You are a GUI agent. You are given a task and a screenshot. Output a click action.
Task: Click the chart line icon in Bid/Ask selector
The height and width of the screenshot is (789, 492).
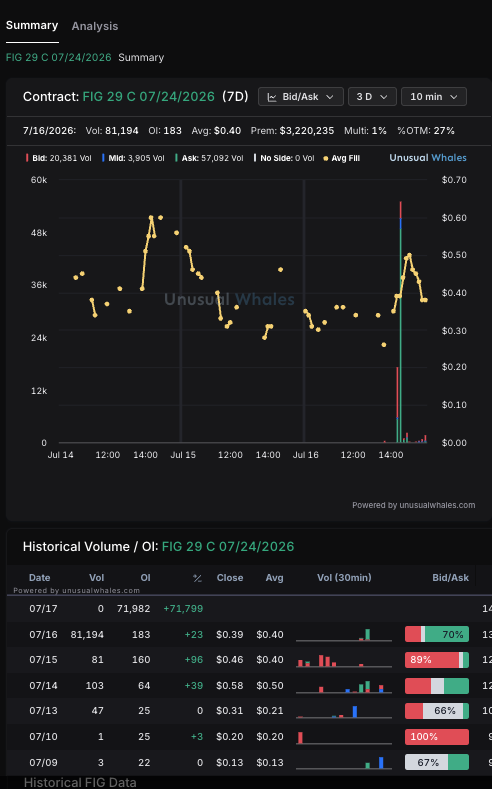click(272, 97)
